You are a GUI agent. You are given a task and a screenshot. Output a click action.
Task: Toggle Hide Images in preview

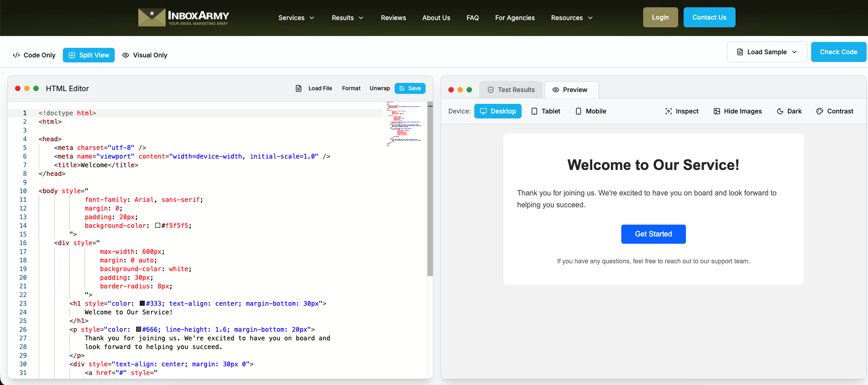pyautogui.click(x=737, y=111)
